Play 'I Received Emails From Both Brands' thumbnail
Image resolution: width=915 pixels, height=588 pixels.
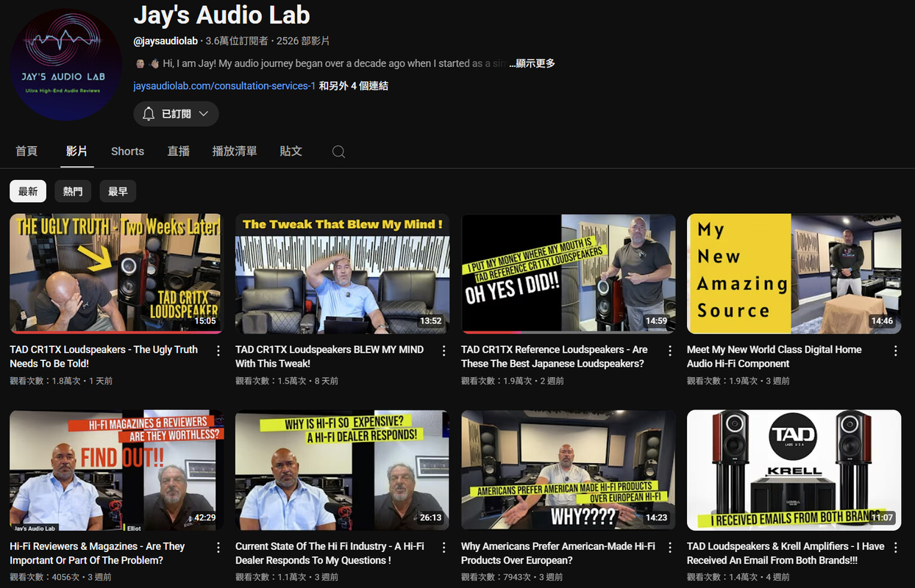pos(794,470)
